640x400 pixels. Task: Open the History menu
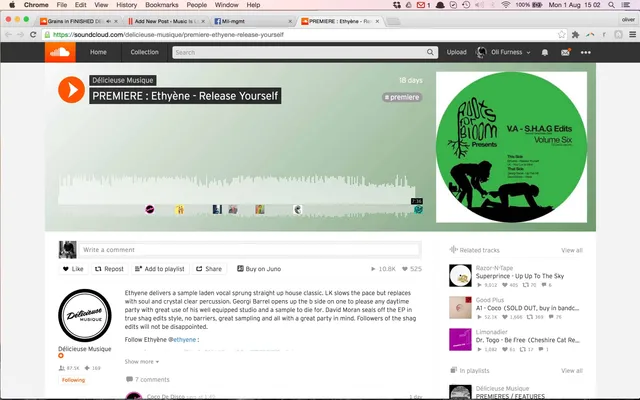point(127,5)
